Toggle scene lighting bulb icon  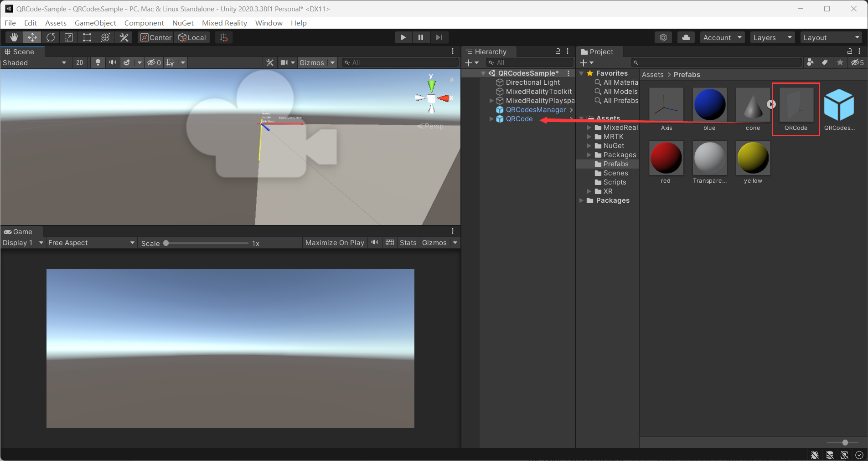(x=98, y=62)
